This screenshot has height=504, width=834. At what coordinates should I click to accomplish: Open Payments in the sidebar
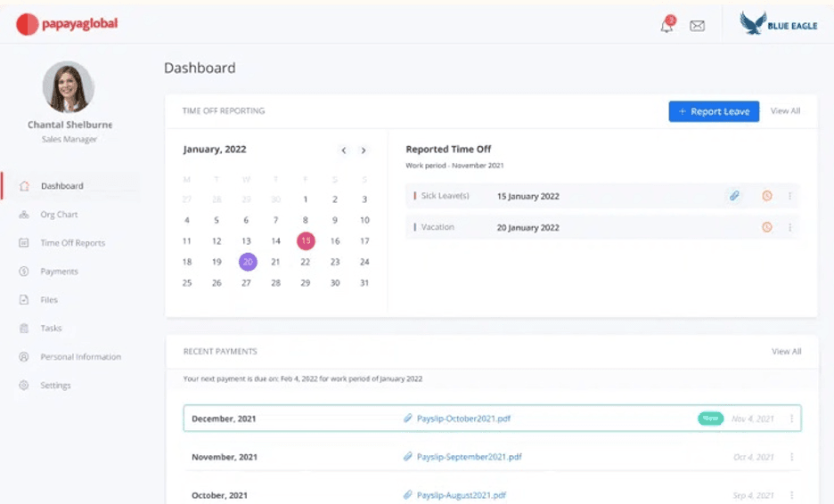[x=59, y=271]
